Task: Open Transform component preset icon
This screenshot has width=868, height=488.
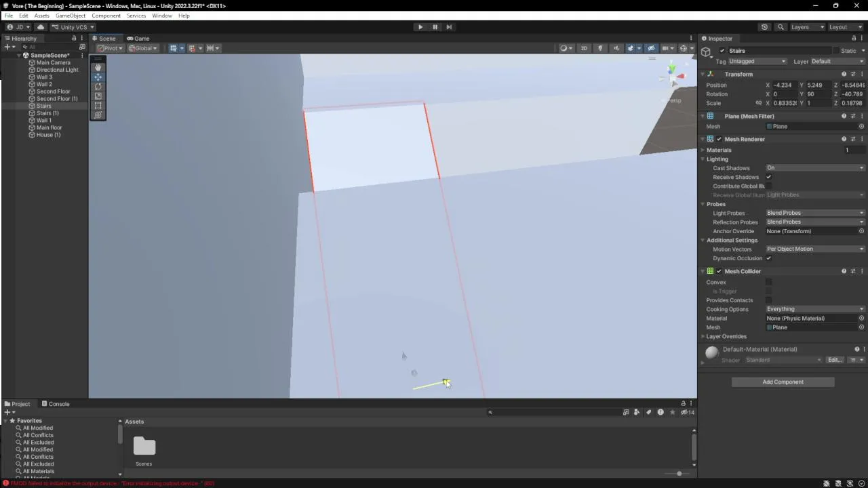Action: [853, 74]
